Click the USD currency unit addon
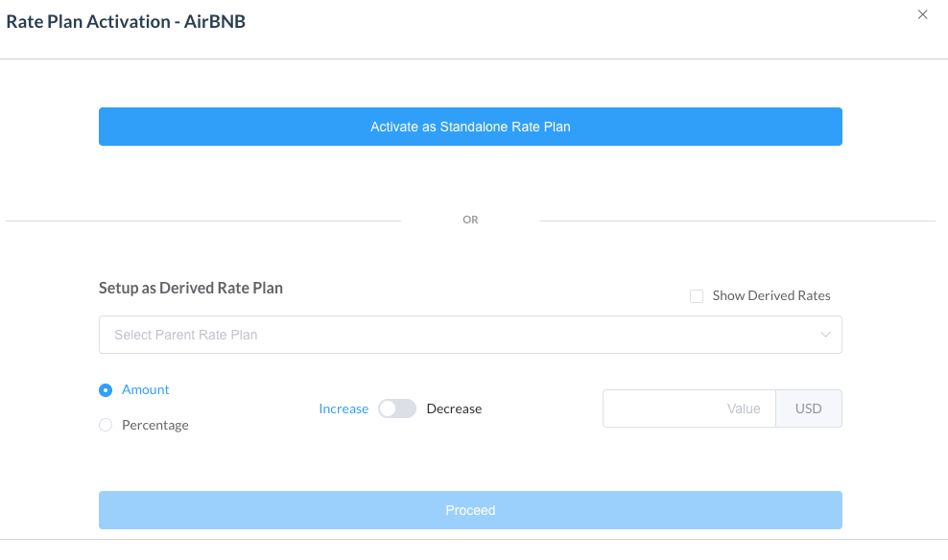Viewport: 948px width, 560px height. [x=808, y=408]
